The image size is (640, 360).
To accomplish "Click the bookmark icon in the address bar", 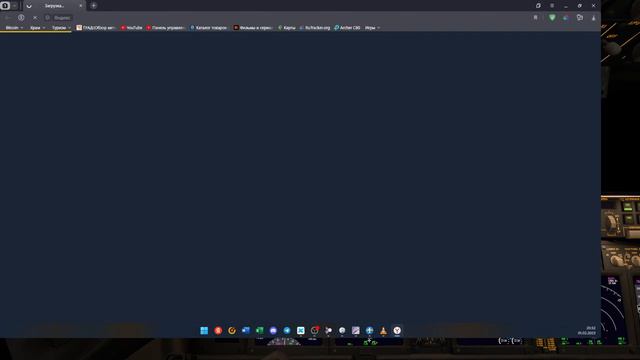I will pyautogui.click(x=536, y=18).
